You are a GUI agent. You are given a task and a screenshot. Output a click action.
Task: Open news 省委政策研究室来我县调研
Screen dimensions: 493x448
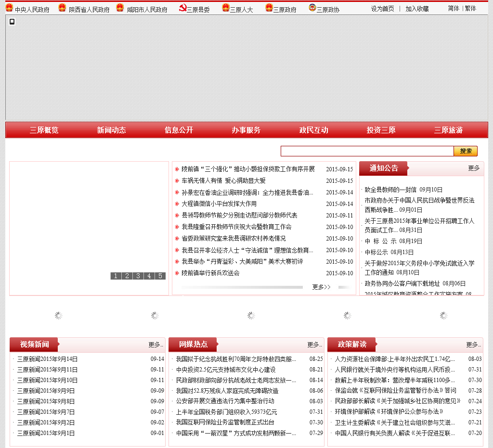(234, 239)
